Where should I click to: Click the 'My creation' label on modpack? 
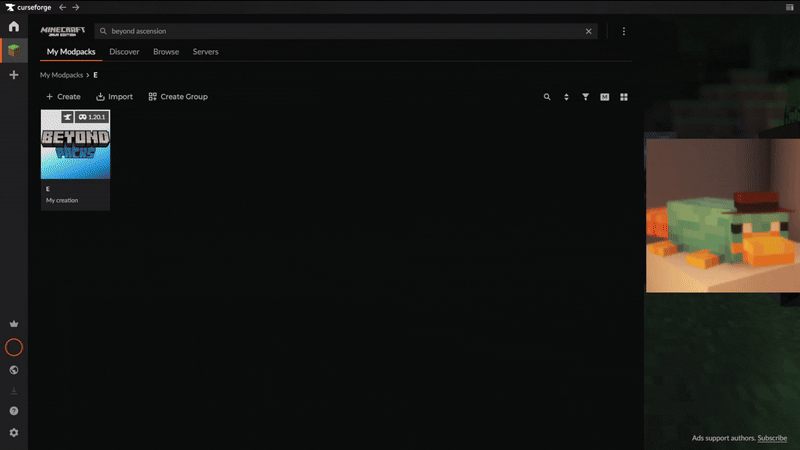pyautogui.click(x=62, y=200)
